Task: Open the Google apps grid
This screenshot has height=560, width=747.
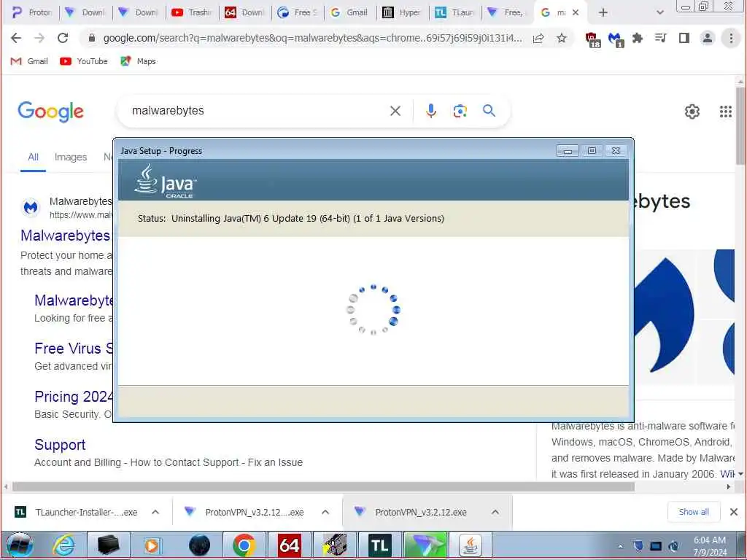Action: point(725,112)
